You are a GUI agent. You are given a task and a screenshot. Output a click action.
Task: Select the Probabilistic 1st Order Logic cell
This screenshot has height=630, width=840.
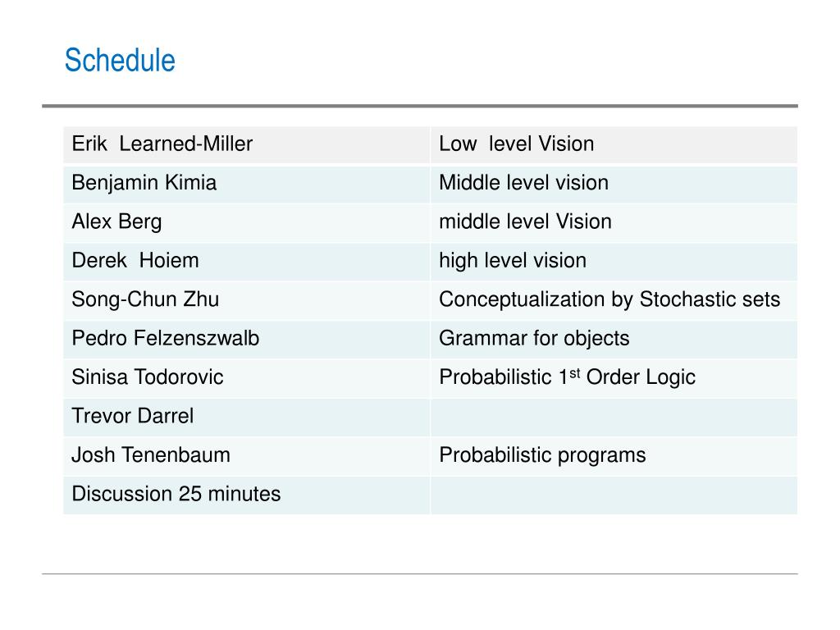(x=614, y=378)
